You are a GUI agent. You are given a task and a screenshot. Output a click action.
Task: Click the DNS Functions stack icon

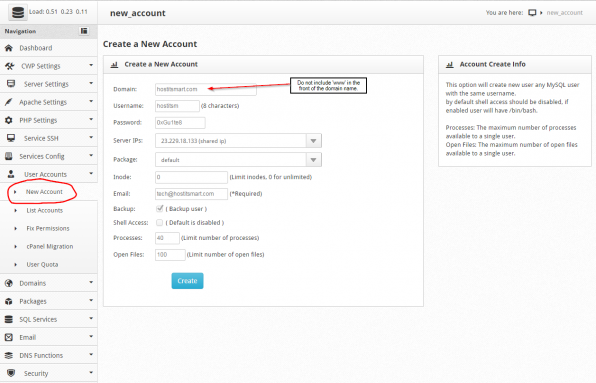pyautogui.click(x=9, y=355)
